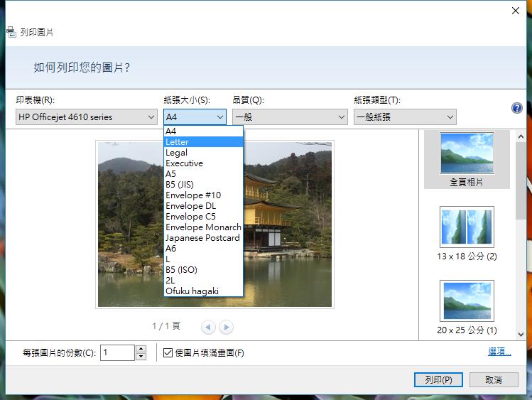The height and width of the screenshot is (400, 532).
Task: Open the Options (選項) link
Action: click(499, 352)
